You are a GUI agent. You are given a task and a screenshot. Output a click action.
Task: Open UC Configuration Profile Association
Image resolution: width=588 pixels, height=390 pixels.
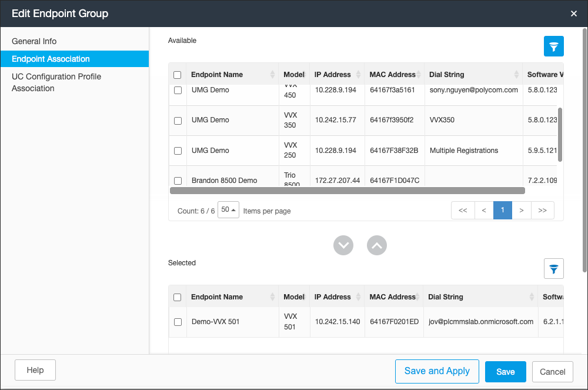click(x=56, y=82)
